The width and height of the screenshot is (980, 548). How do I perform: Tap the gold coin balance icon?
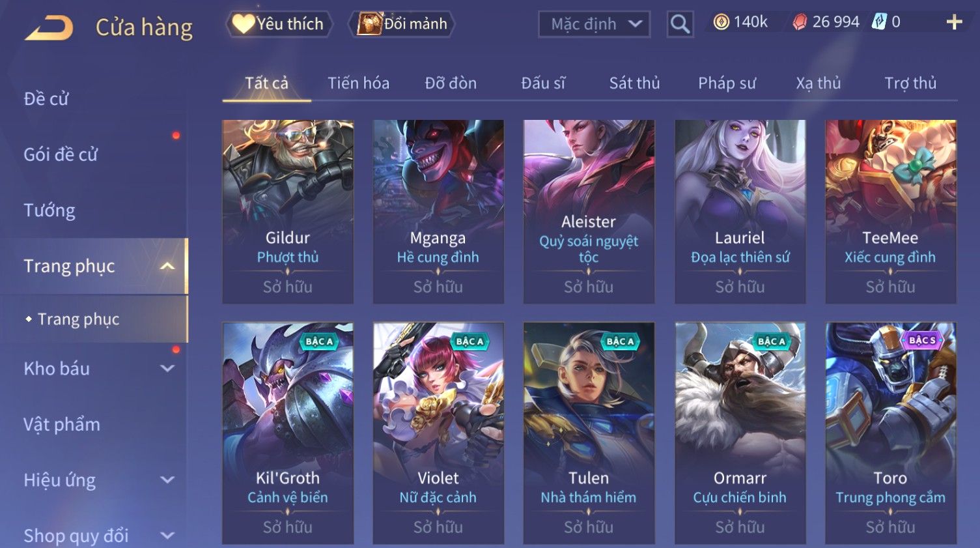click(721, 22)
